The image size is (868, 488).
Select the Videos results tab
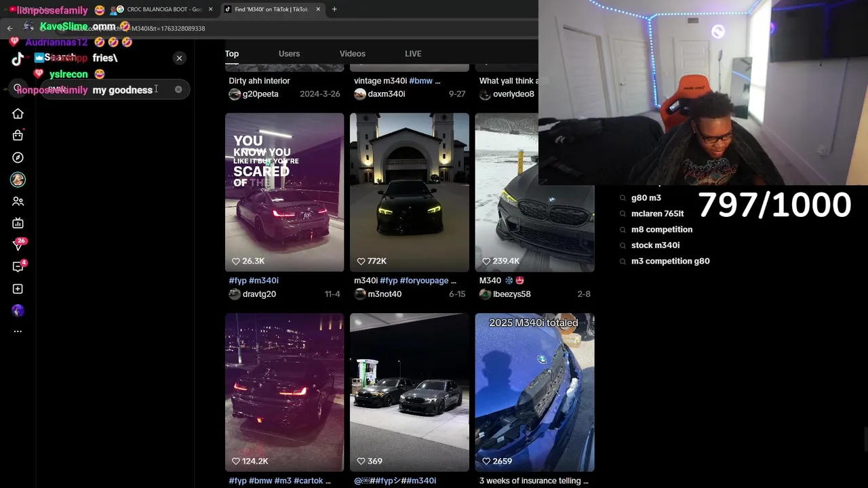click(x=352, y=54)
